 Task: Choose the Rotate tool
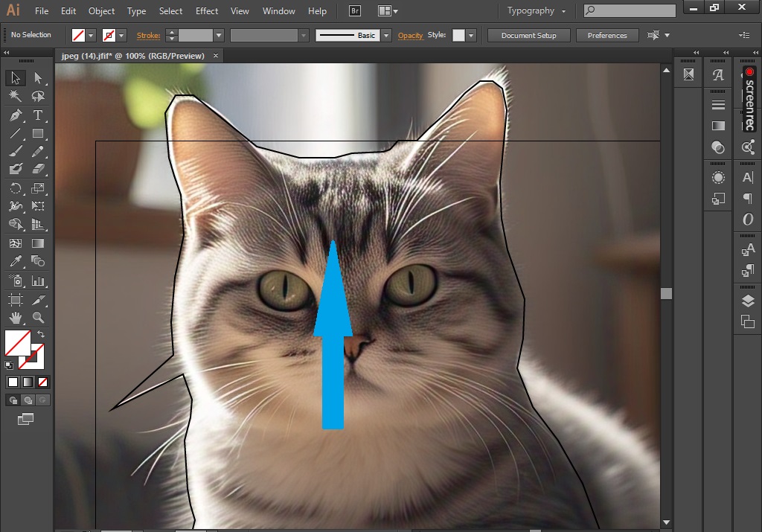click(16, 188)
